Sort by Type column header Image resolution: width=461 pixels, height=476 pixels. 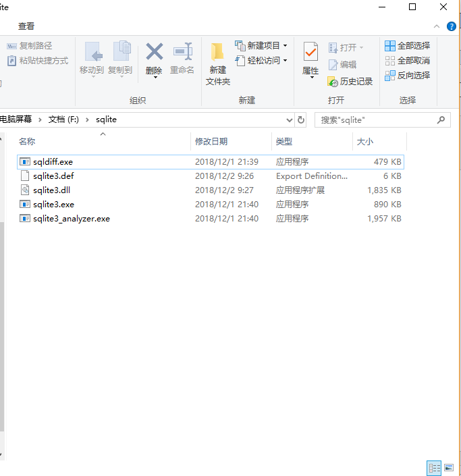(x=312, y=142)
